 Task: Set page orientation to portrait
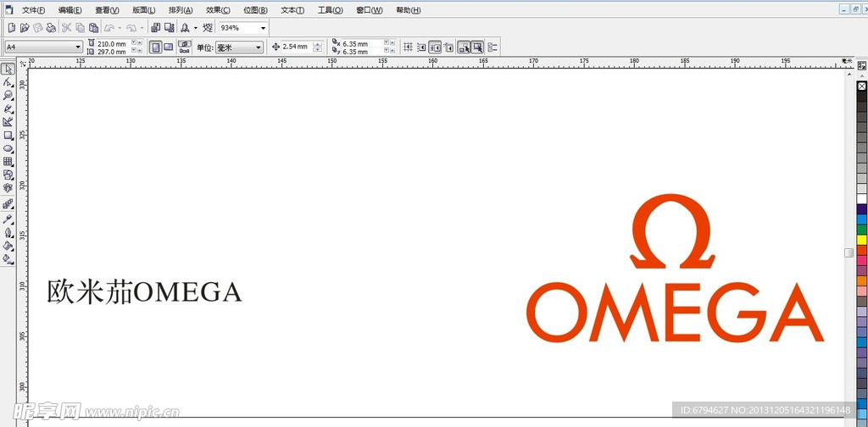[156, 47]
